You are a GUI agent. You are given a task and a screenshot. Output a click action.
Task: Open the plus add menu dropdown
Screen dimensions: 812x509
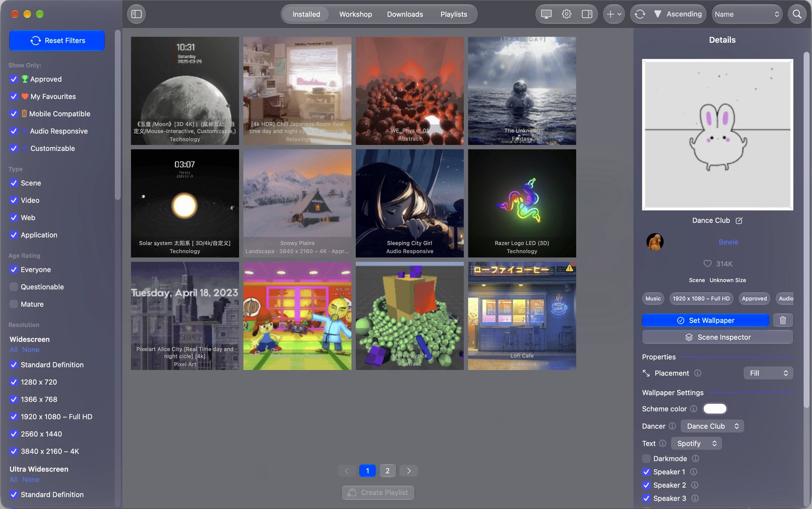(x=614, y=14)
